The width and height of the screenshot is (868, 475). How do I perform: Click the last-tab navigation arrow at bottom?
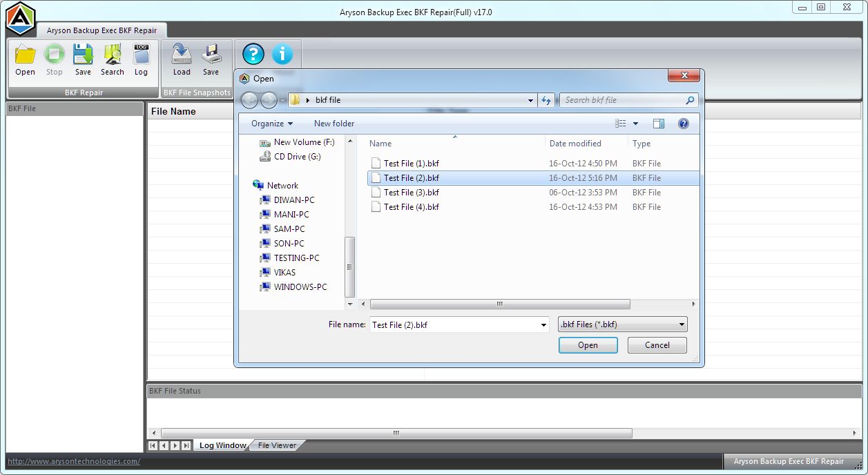(x=186, y=446)
